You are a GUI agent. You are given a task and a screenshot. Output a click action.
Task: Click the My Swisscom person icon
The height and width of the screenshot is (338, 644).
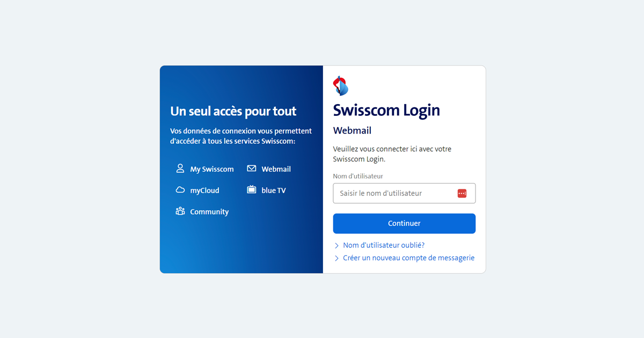point(180,168)
